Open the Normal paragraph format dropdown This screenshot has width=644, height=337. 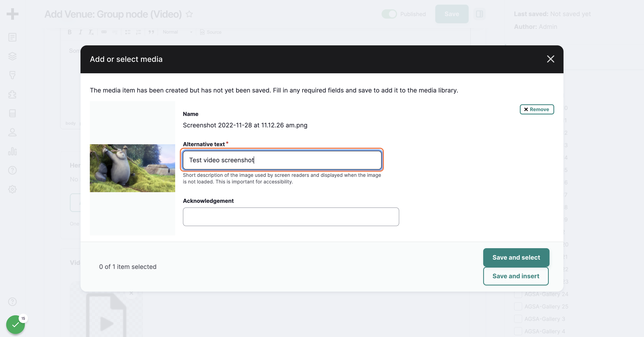point(177,32)
